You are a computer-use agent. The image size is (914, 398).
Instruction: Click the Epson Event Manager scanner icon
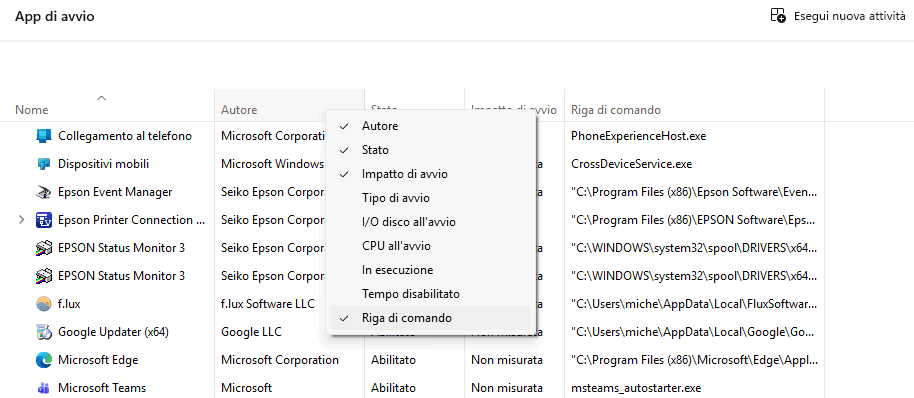click(x=44, y=192)
